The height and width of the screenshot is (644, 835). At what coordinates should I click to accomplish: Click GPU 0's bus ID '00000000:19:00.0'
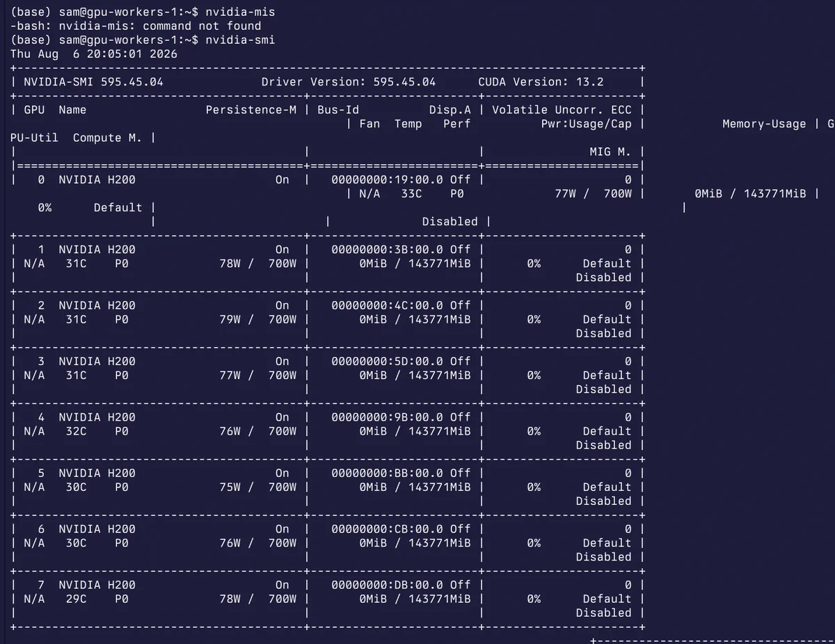(387, 179)
